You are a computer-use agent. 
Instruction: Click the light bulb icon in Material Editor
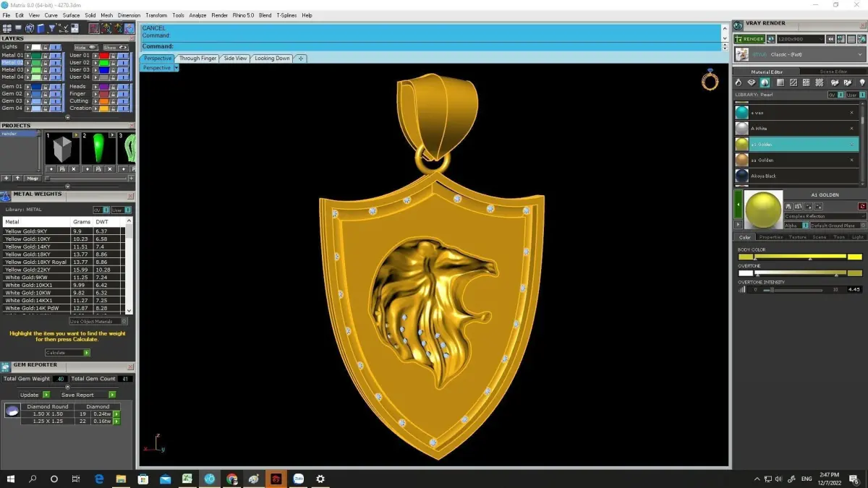tap(862, 82)
